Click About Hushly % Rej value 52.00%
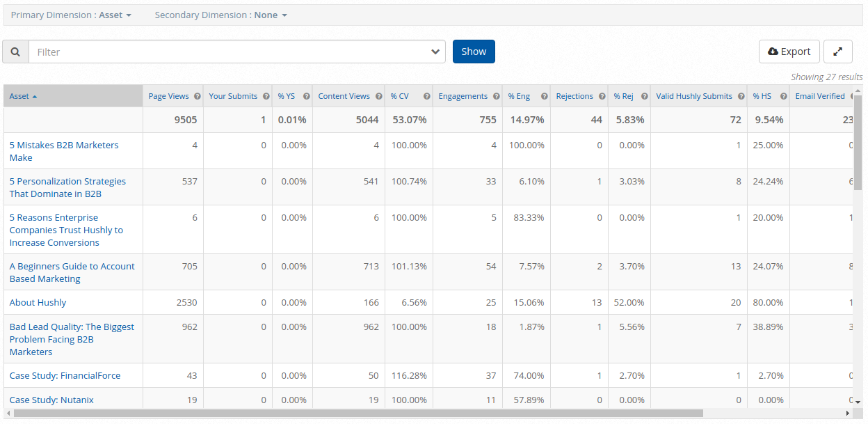This screenshot has width=868, height=424. click(x=629, y=302)
